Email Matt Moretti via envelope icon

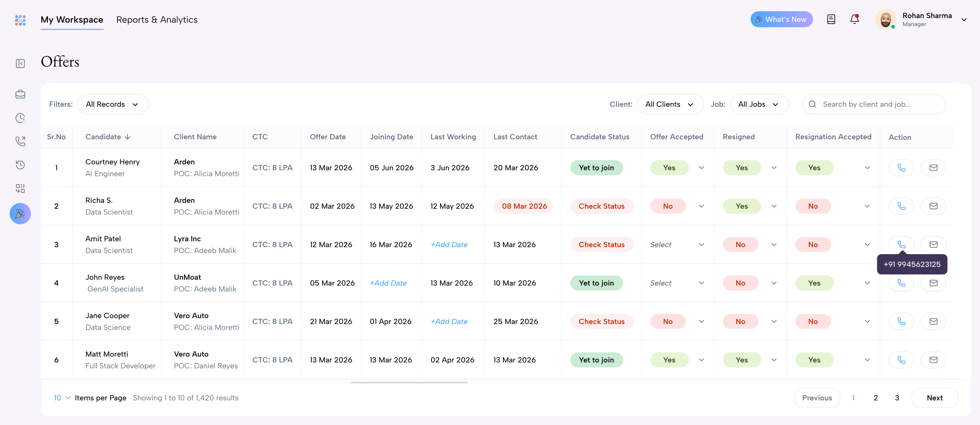tap(933, 360)
